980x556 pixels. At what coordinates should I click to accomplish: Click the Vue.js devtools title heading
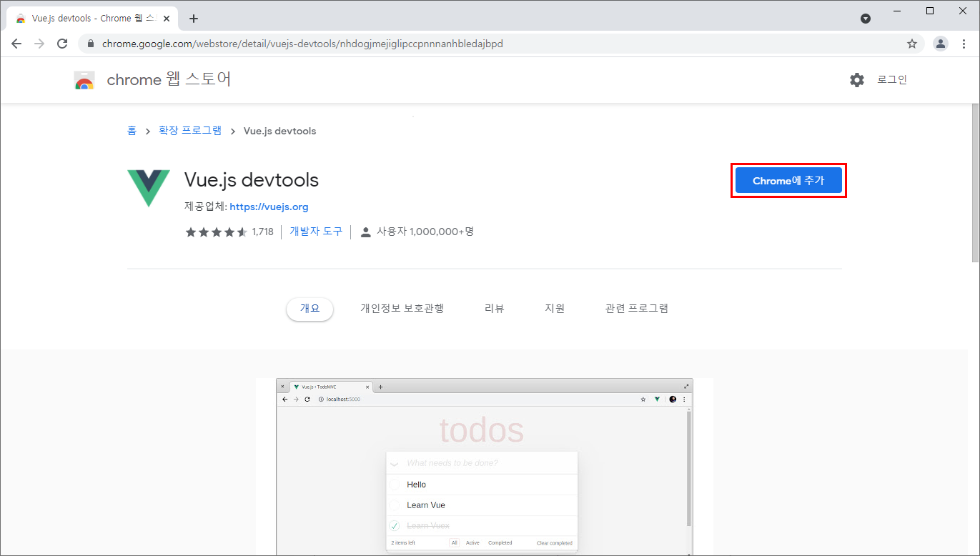click(252, 180)
